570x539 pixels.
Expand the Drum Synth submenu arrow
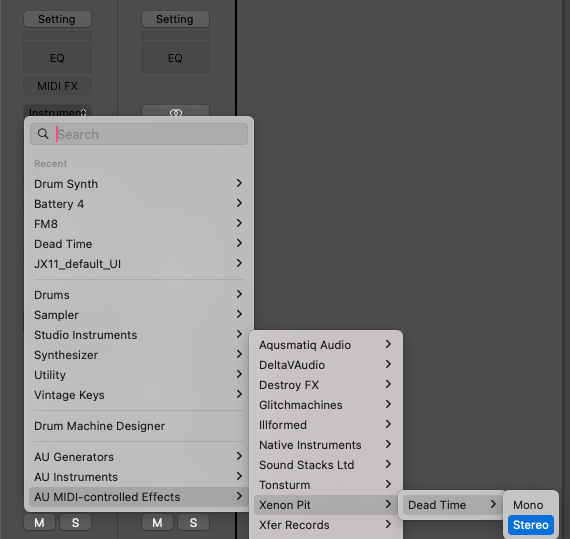pos(239,183)
